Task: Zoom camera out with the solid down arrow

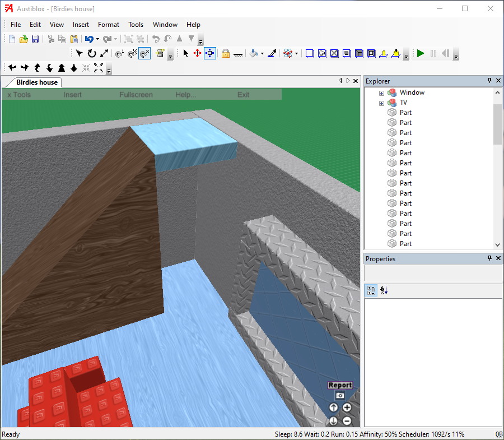Action: tap(74, 68)
